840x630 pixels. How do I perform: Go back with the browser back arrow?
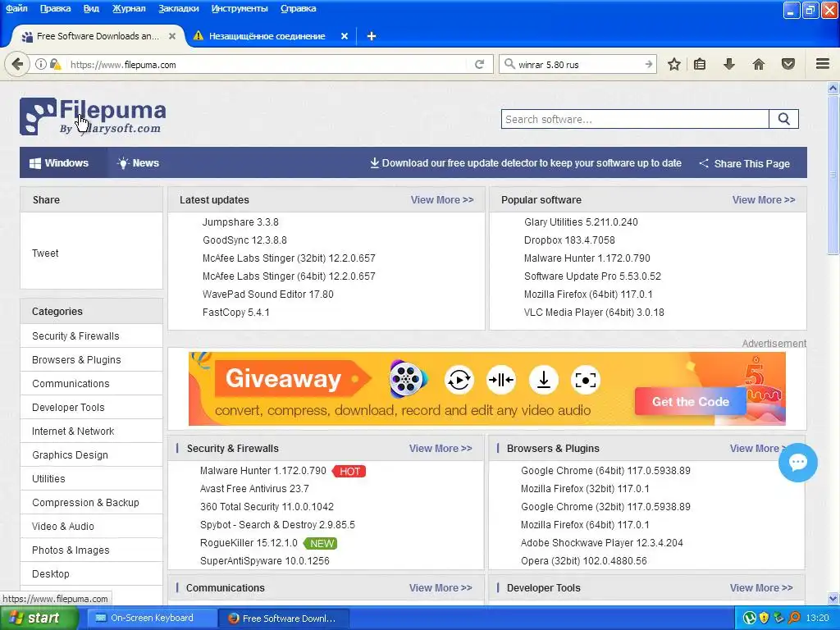[17, 64]
